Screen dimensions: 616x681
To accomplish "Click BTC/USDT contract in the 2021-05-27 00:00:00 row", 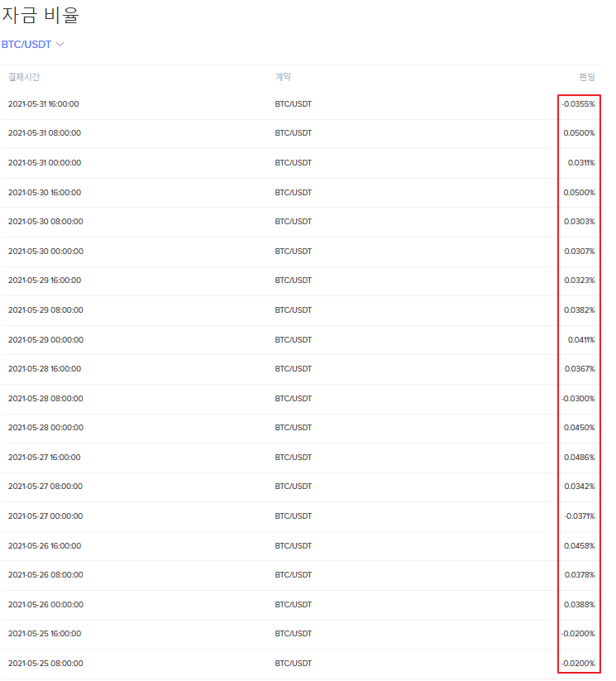I will point(293,516).
